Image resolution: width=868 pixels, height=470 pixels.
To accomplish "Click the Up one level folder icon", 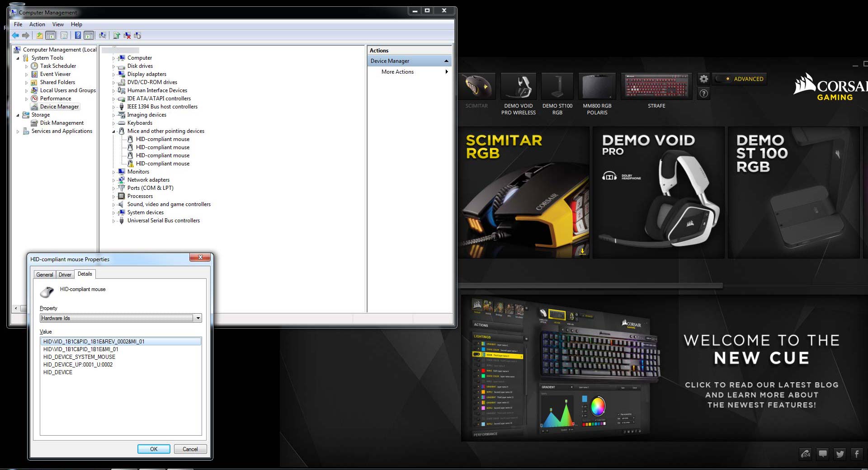I will pos(40,35).
